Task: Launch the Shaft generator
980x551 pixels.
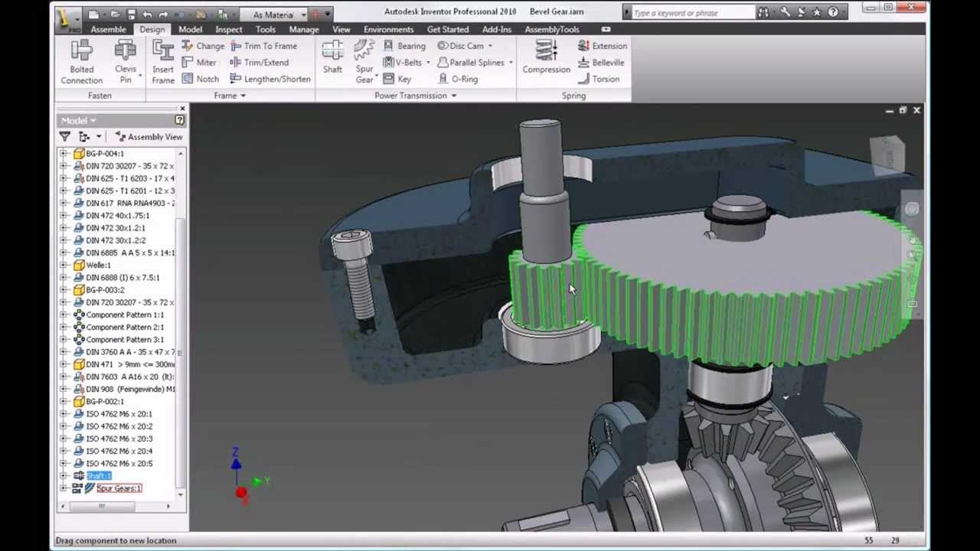Action: [332, 57]
